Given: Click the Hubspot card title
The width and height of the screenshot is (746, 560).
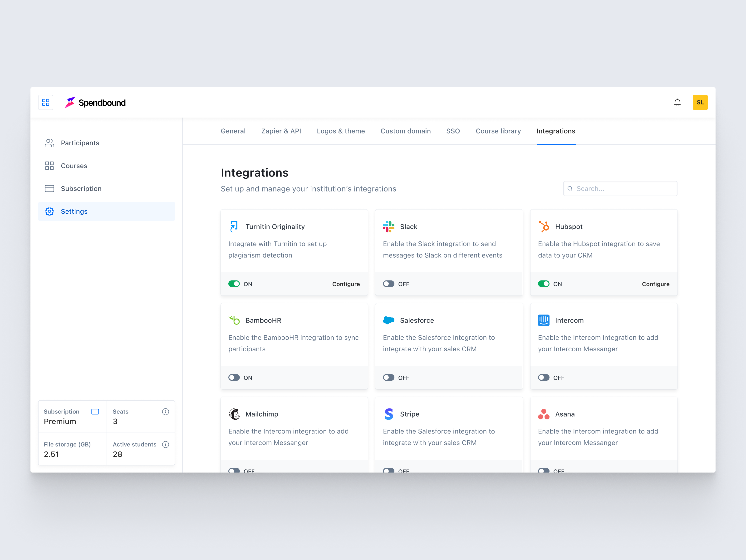Looking at the screenshot, I should [569, 227].
